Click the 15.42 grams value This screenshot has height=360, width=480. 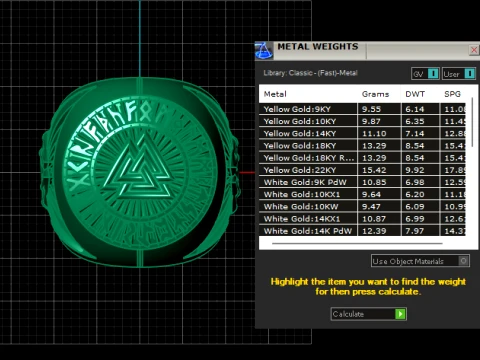click(x=374, y=170)
